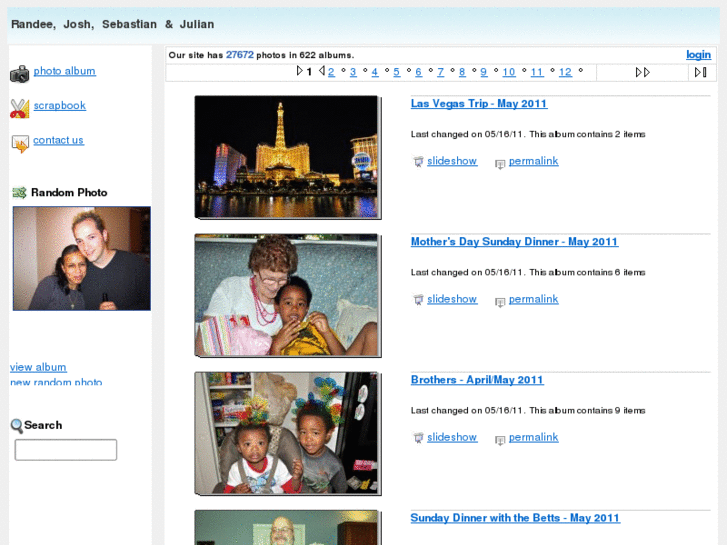Click into the Search text field

[x=66, y=450]
